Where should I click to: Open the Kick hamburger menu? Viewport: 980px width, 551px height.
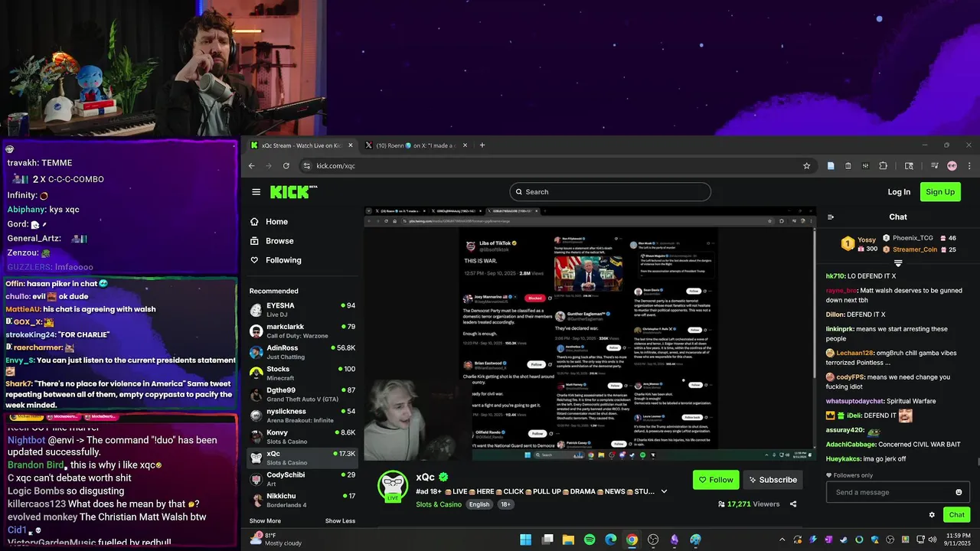(256, 192)
